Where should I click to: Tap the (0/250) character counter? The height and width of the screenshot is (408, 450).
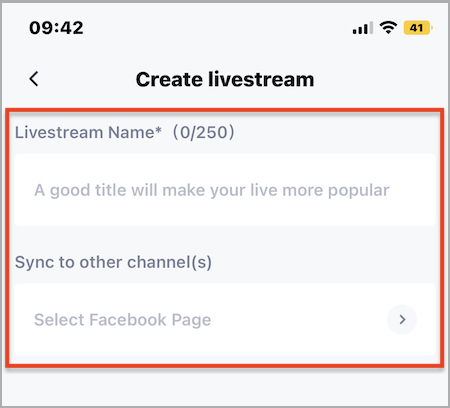[x=203, y=132]
